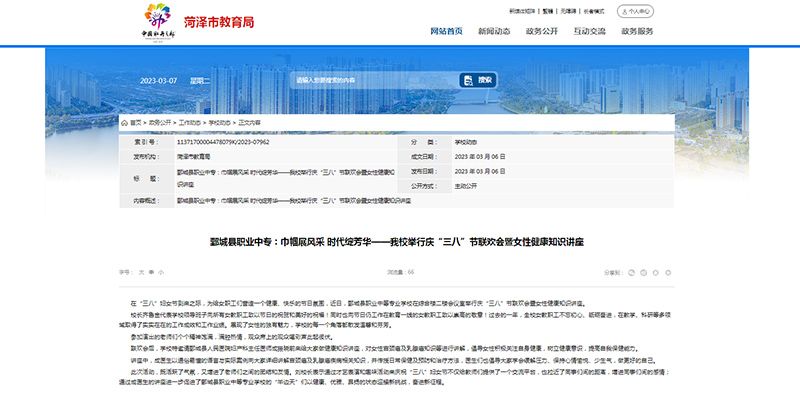Set font size to 中

[x=151, y=273]
